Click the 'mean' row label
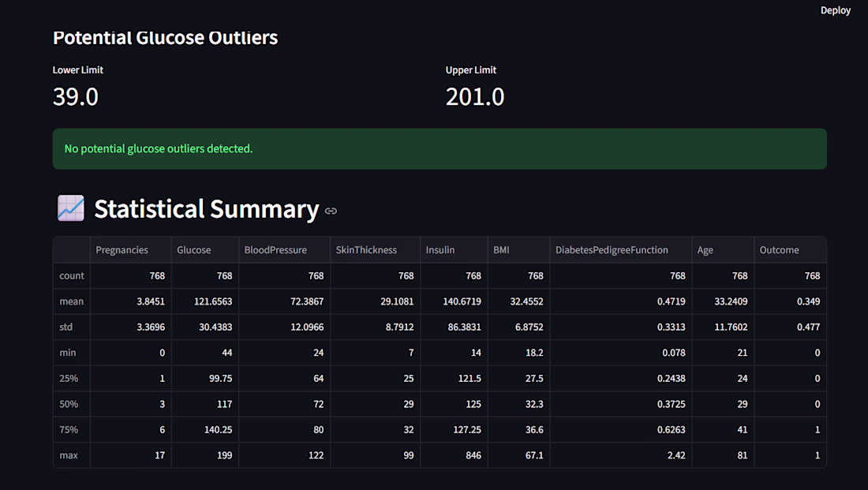This screenshot has width=868, height=490. point(71,301)
